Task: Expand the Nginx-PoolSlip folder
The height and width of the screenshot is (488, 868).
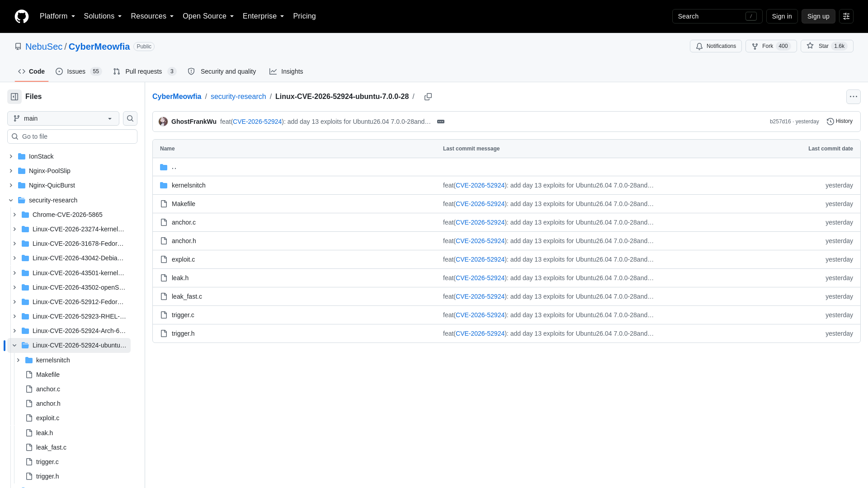Action: (x=11, y=171)
